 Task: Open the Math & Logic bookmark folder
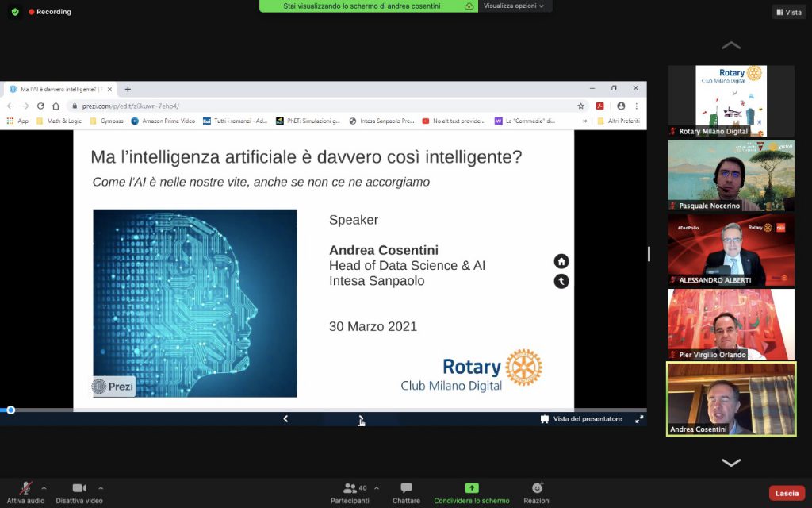coord(59,121)
